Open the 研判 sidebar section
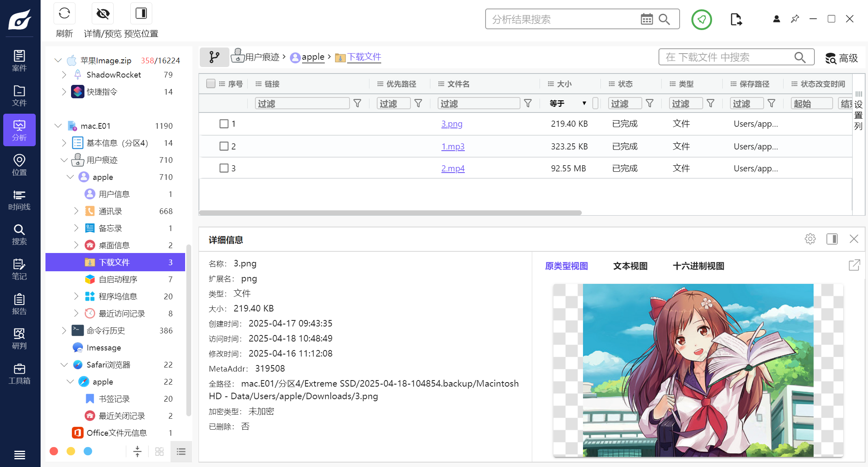868x467 pixels. 19,339
